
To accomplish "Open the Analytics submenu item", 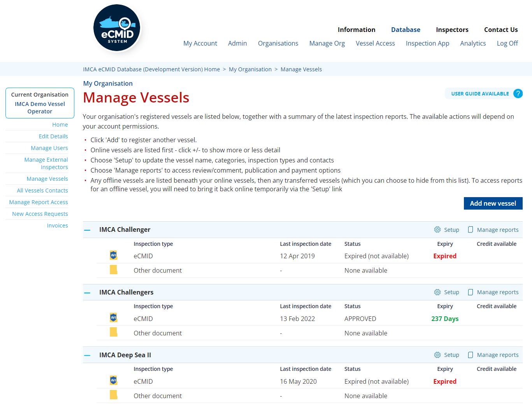I will [473, 43].
